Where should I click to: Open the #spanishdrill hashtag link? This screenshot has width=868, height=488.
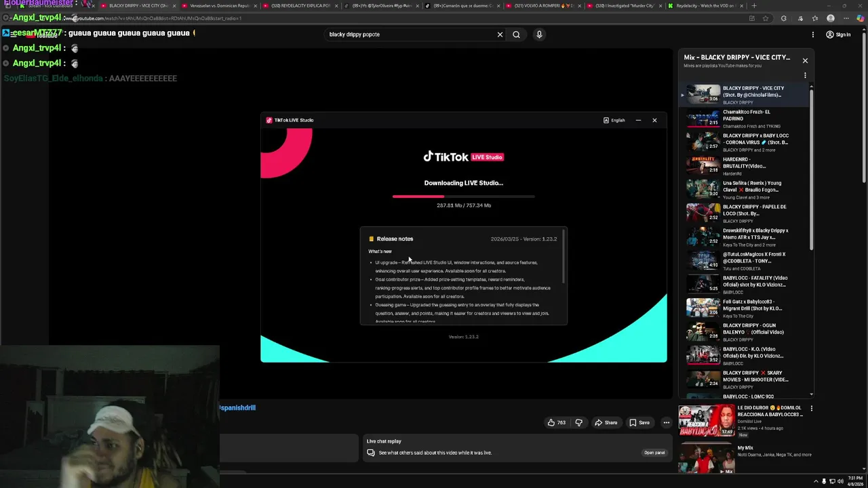(237, 407)
